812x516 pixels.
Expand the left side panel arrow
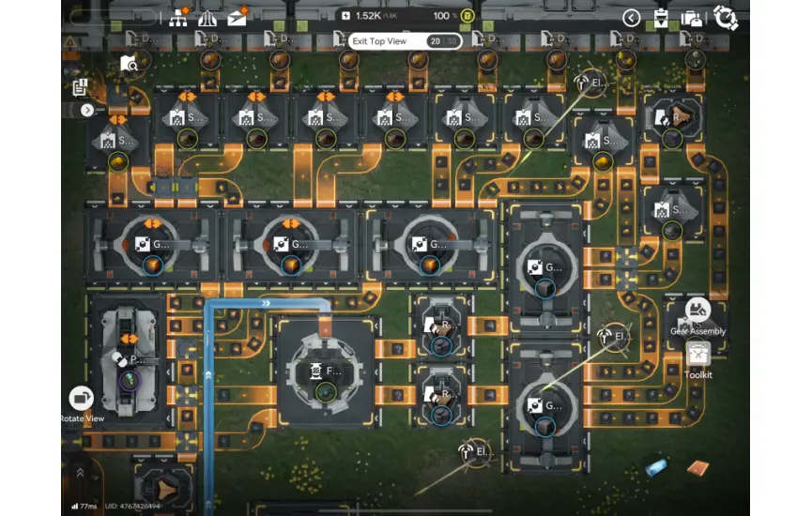[x=86, y=110]
